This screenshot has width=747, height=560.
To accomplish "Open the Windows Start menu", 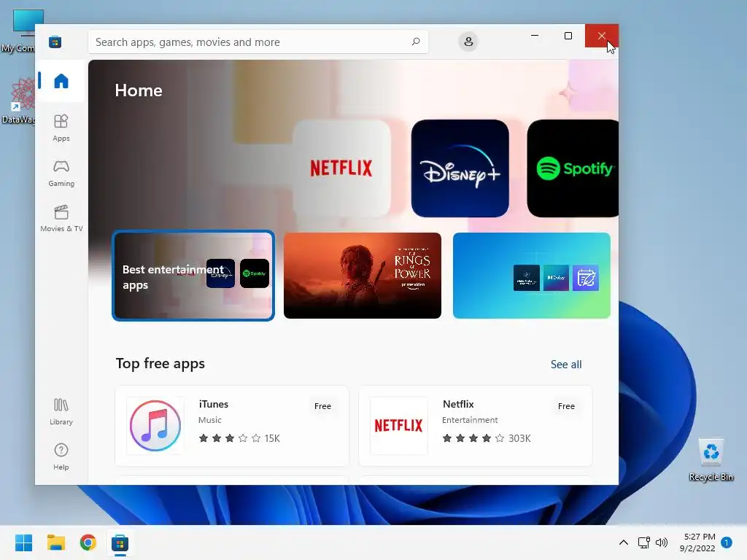I will coord(24,542).
